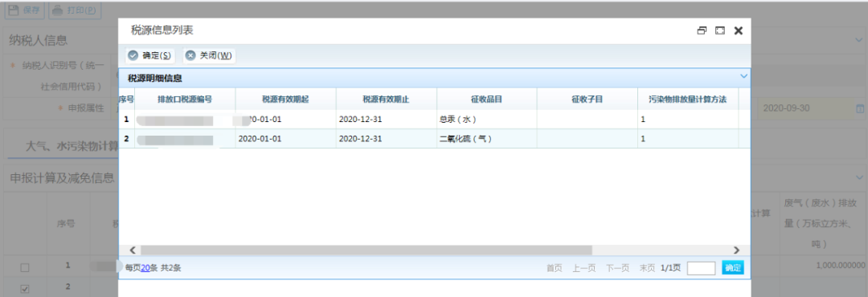
Task: Maximize the 税源信息列表 dialog
Action: (x=720, y=31)
